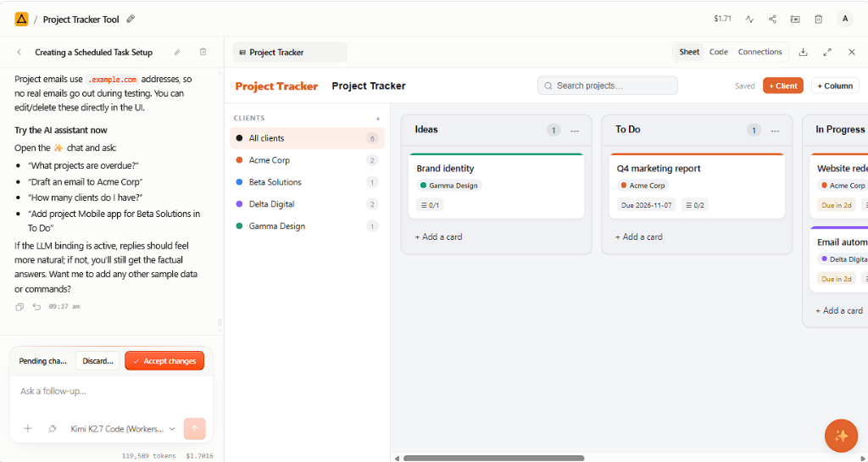The width and height of the screenshot is (868, 462).
Task: Open the model selector Kimi K2.7 Code
Action: (122, 429)
